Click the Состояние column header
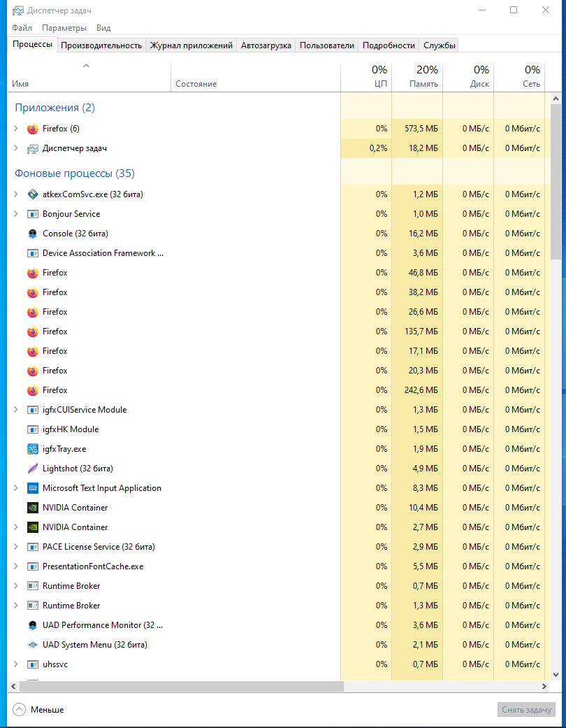Viewport: 566px width, 728px height. 256,77
